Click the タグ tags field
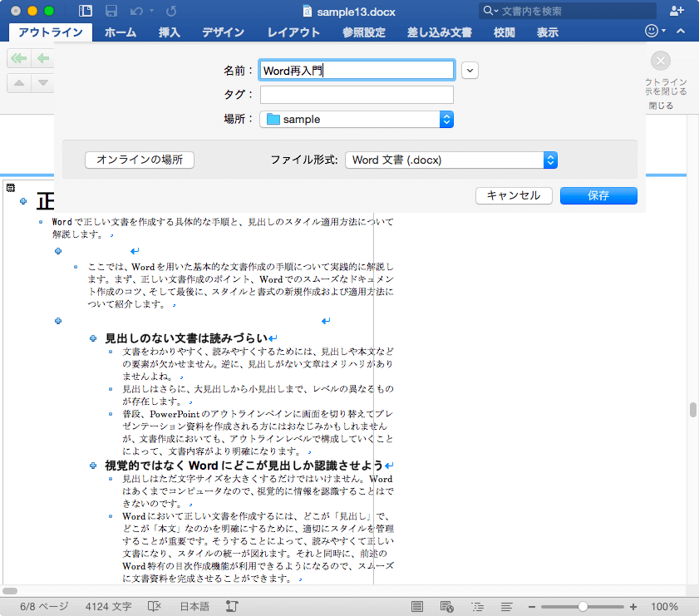 tap(357, 95)
